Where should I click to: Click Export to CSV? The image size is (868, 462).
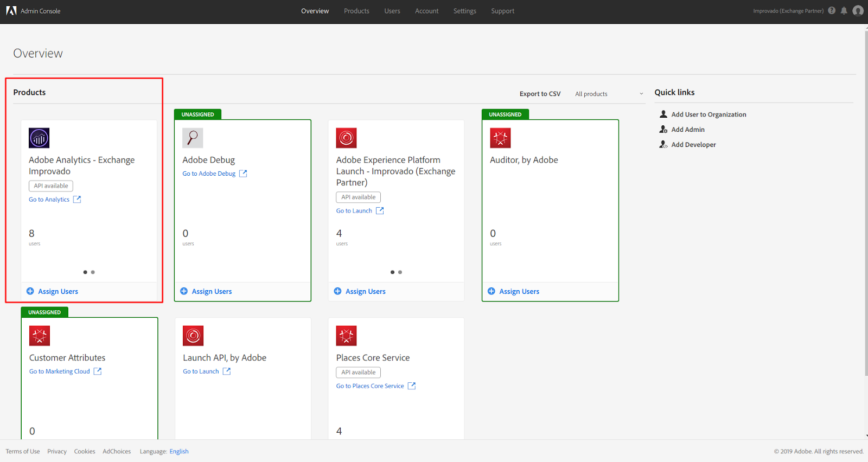click(x=540, y=94)
